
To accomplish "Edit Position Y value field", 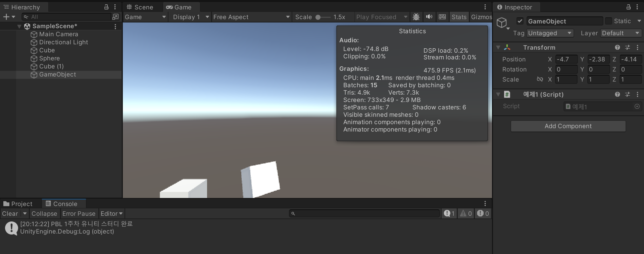I will pos(598,59).
